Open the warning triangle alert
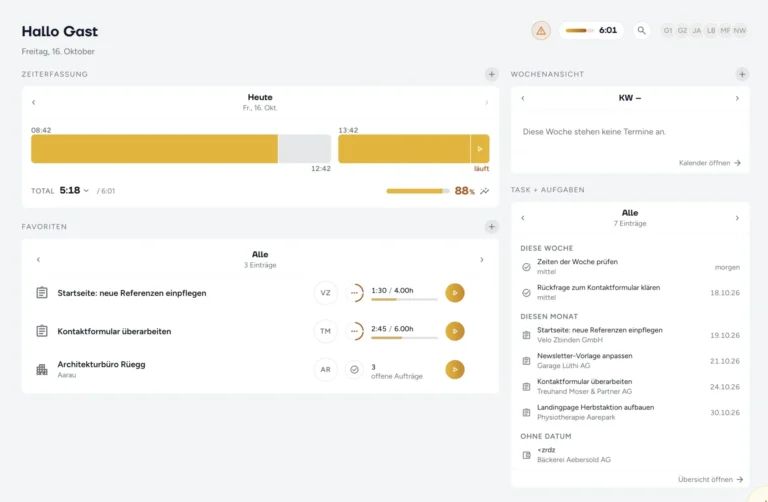This screenshot has width=768, height=502. [541, 31]
